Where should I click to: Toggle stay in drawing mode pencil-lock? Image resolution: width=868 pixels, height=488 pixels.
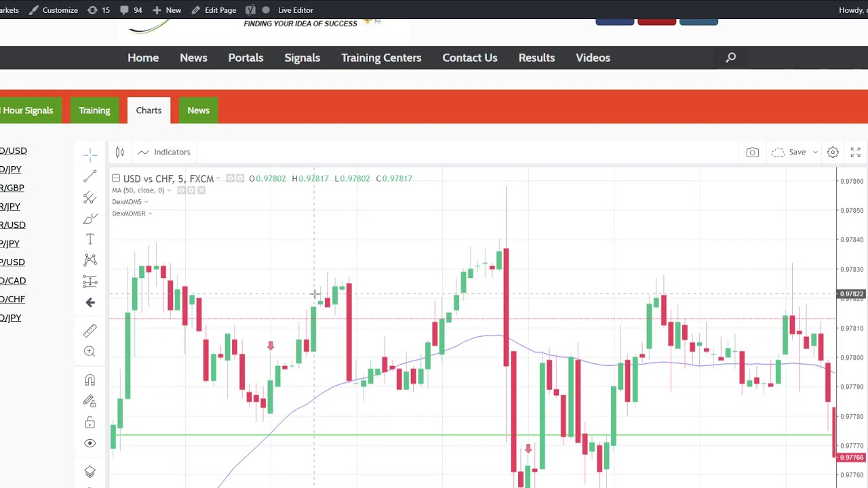pyautogui.click(x=90, y=401)
